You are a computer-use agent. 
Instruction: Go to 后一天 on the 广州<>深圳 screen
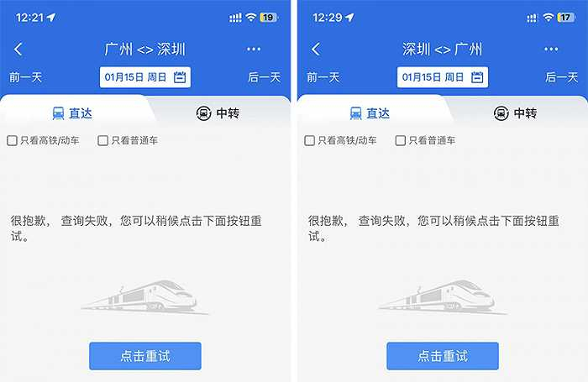pyautogui.click(x=264, y=77)
